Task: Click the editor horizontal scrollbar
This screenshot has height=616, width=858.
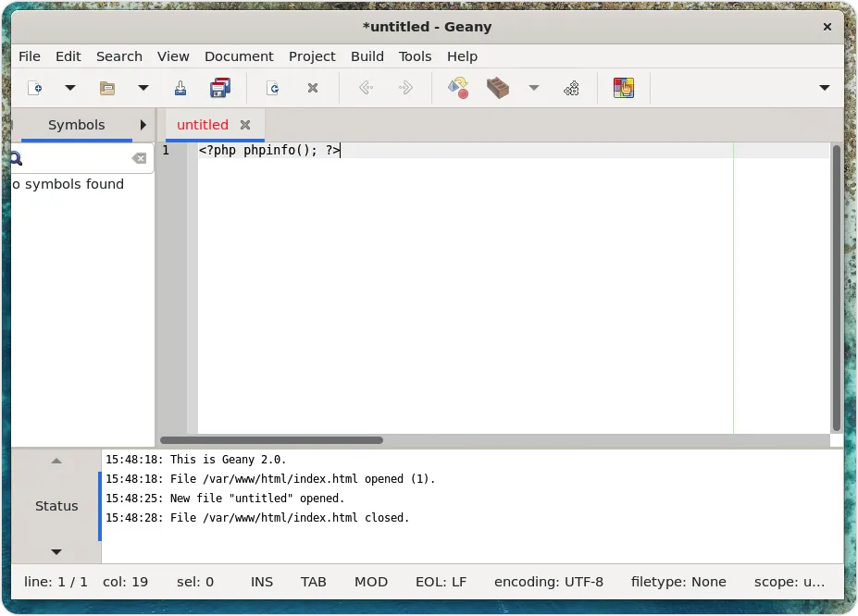Action: [271, 440]
